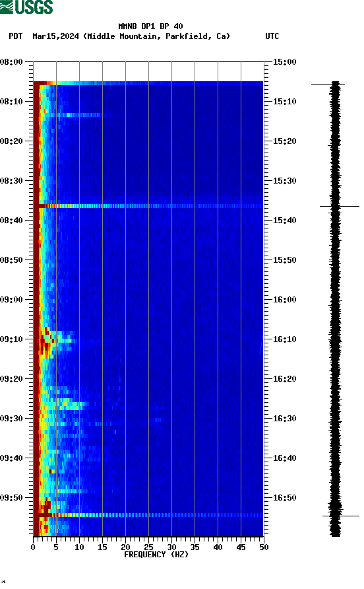Click the 08:30 PDT time label
Screen dimensions: 364x589
pyautogui.click(x=11, y=181)
